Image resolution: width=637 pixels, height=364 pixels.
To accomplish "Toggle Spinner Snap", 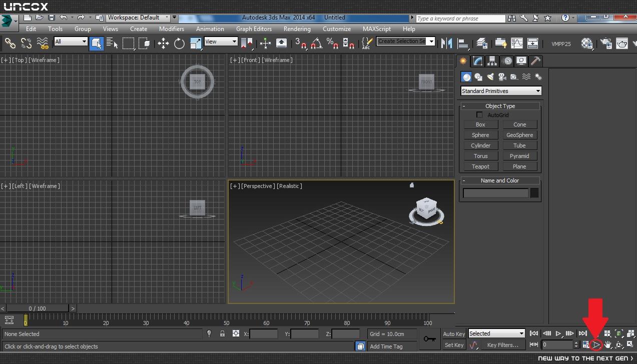I will click(349, 43).
